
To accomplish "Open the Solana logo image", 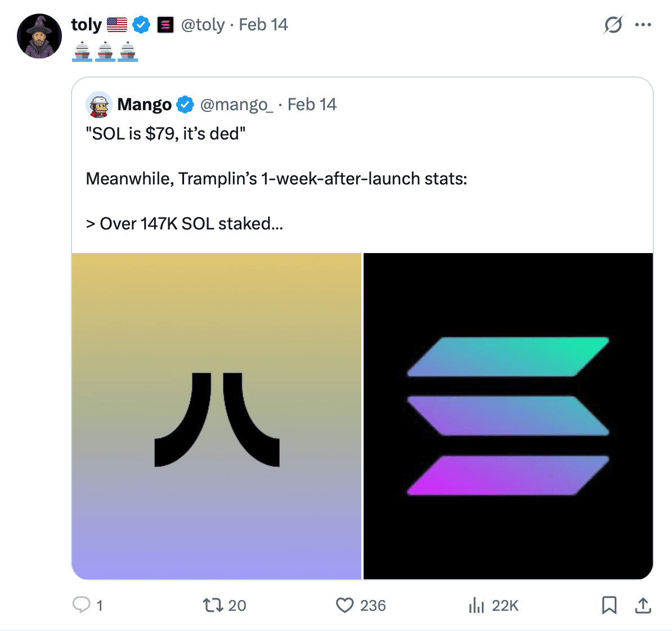I will point(508,416).
